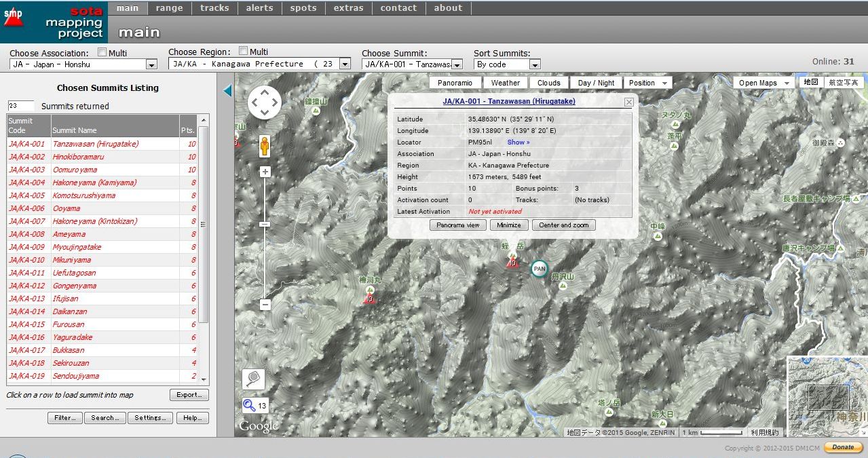This screenshot has height=458, width=868.
Task: Open the Open Maps dropdown
Action: point(763,83)
